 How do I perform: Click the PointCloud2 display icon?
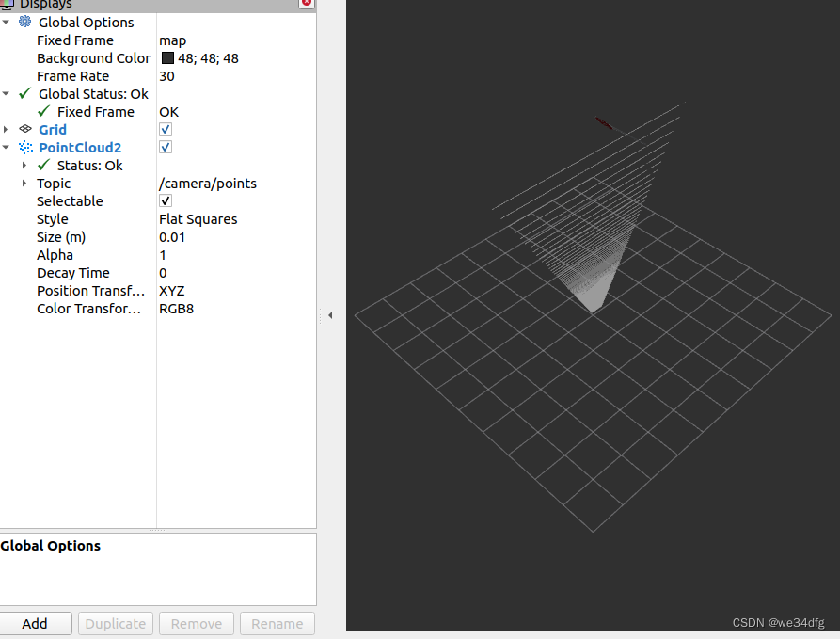(x=25, y=147)
